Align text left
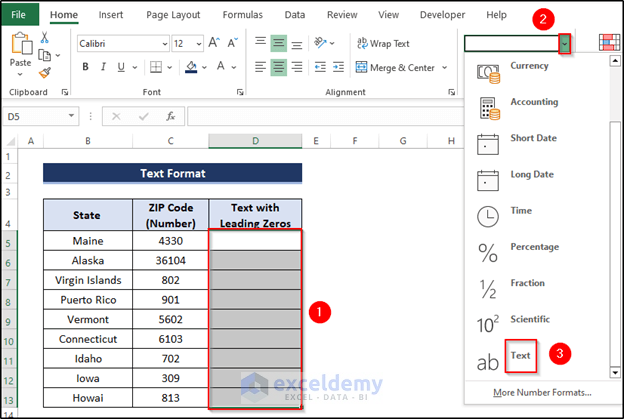Image resolution: width=624 pixels, height=419 pixels. [261, 67]
